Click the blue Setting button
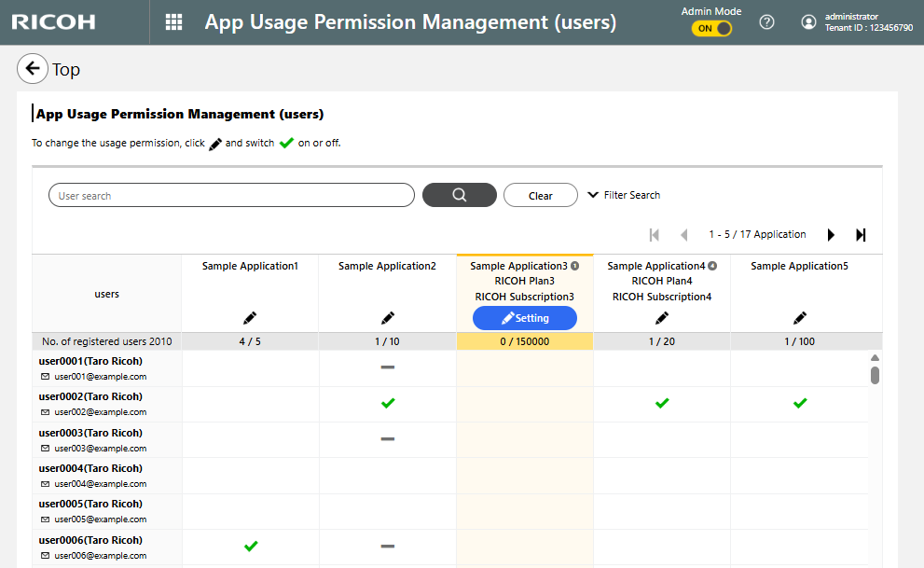Image resolution: width=924 pixels, height=568 pixels. point(525,318)
